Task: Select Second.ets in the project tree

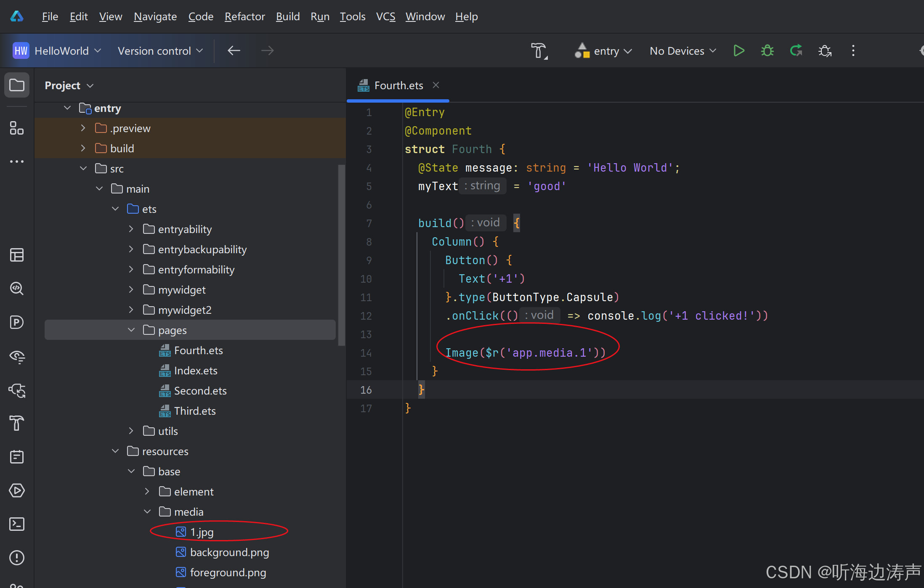Action: click(x=200, y=391)
